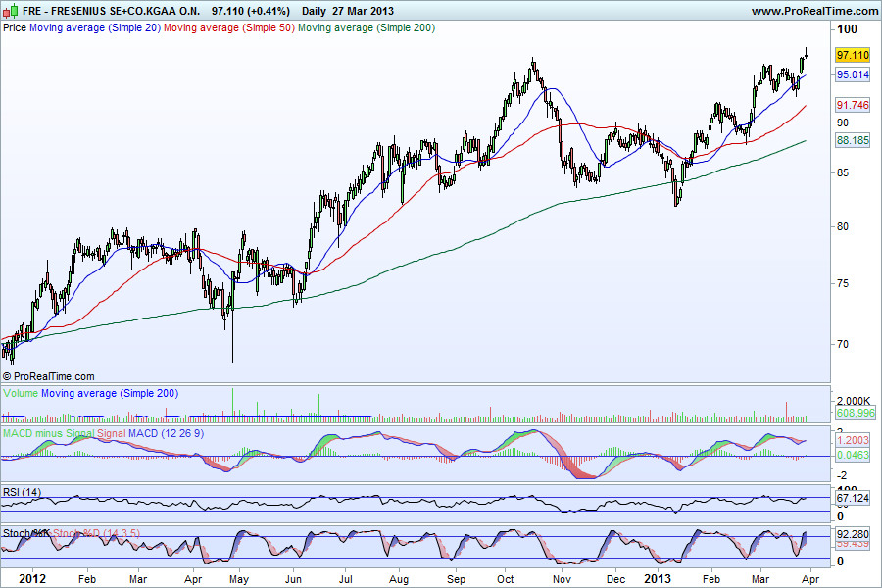Click the 27 Mar 2013 date in the header
Viewport: 882px width, 588px height.
[363, 11]
